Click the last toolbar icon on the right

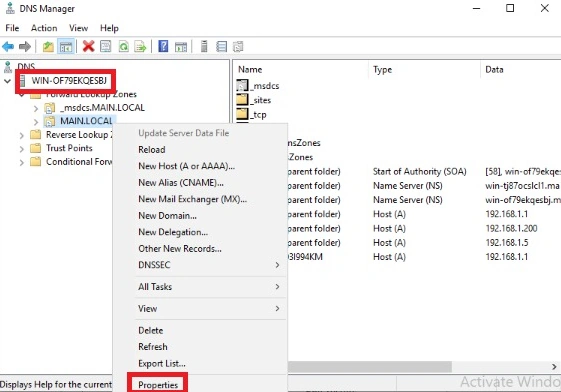click(x=238, y=46)
